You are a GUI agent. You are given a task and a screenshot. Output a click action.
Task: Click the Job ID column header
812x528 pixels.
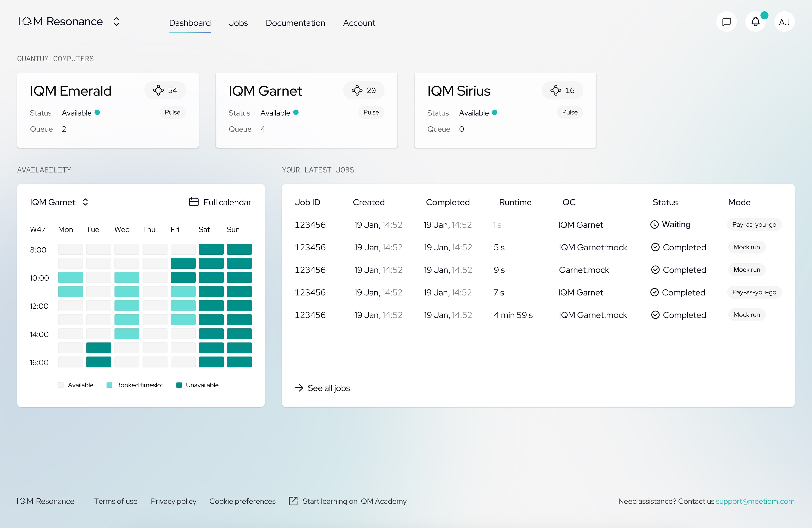pos(307,202)
